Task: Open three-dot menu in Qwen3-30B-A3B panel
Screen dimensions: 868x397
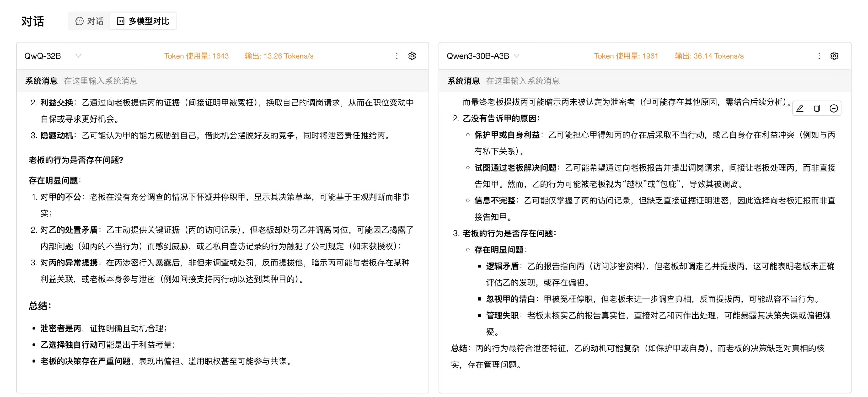Action: pyautogui.click(x=819, y=56)
